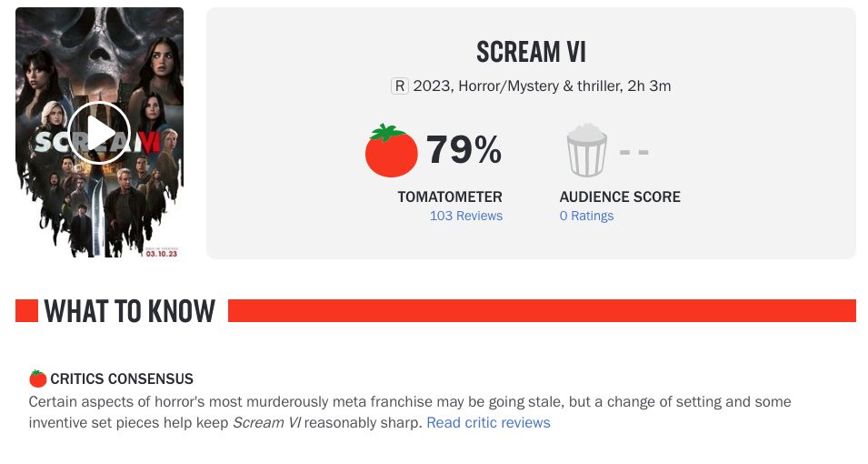Click the small tomato beside Critics Consensus
Screen dimensions: 868x464
click(37, 378)
